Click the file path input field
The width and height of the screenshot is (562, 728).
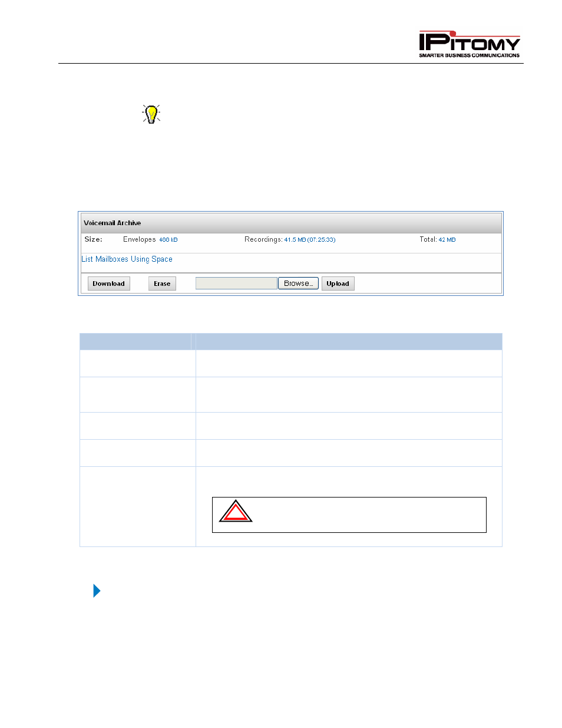(236, 284)
